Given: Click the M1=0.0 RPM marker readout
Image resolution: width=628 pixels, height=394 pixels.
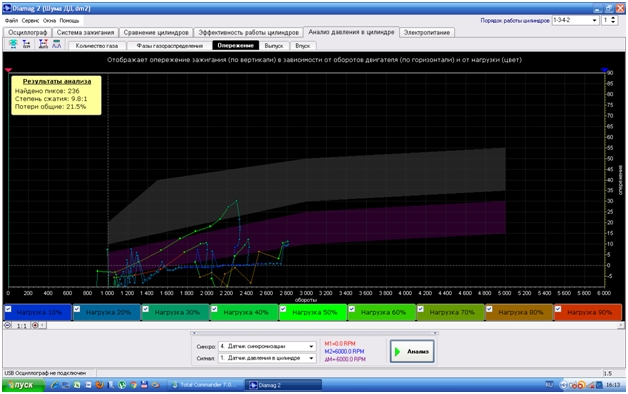Looking at the screenshot, I should tap(340, 344).
